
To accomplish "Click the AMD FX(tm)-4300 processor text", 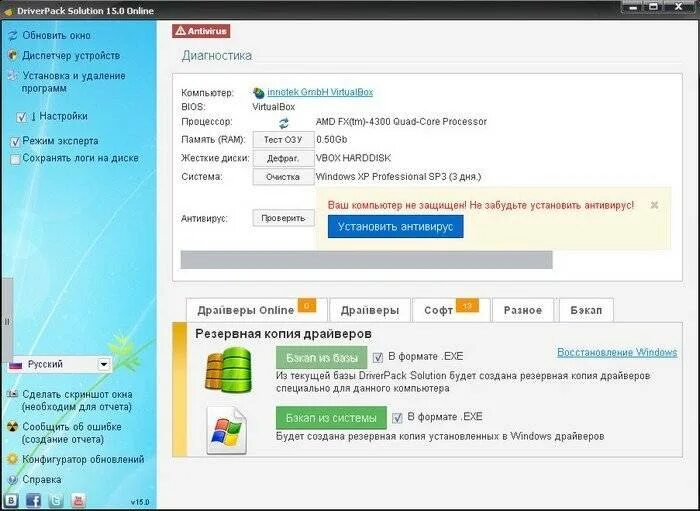I will pos(401,121).
